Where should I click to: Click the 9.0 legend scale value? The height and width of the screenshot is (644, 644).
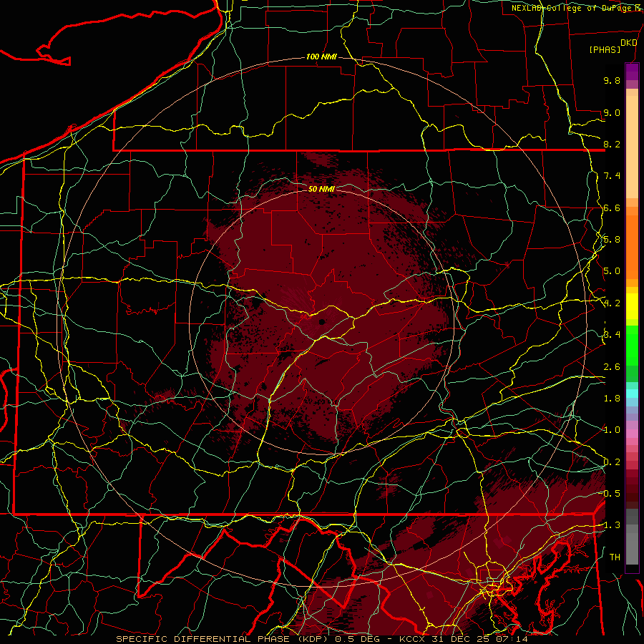coord(612,112)
